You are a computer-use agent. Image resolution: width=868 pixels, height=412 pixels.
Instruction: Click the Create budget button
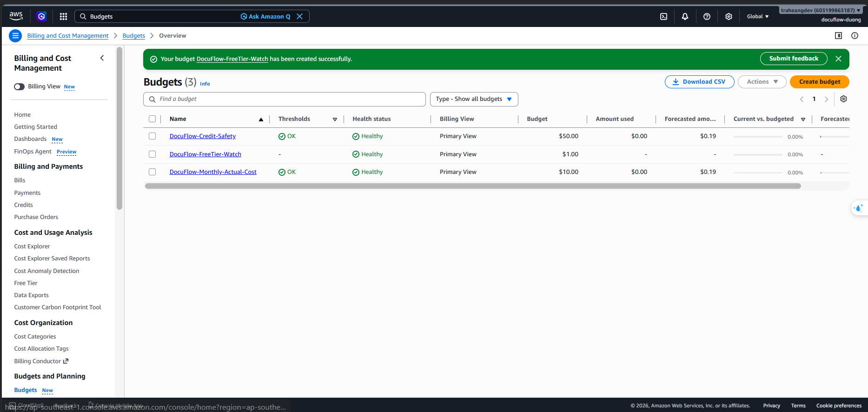pos(820,82)
